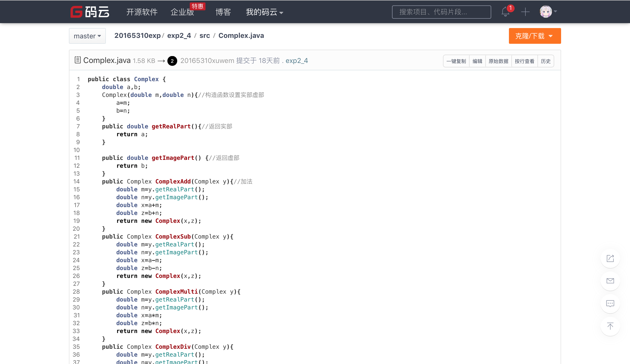630x364 pixels.
Task: Open the chat feedback bubble icon
Action: (x=610, y=303)
